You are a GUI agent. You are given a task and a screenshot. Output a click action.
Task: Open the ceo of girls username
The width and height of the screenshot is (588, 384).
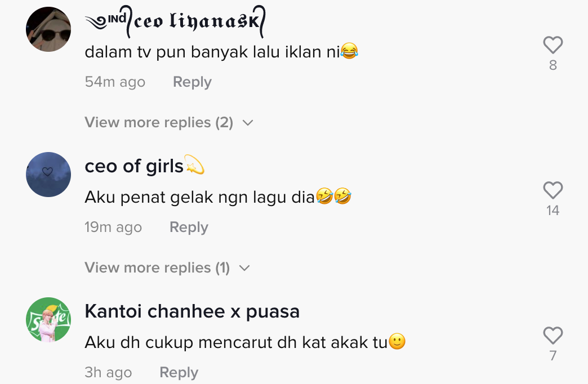click(x=134, y=166)
